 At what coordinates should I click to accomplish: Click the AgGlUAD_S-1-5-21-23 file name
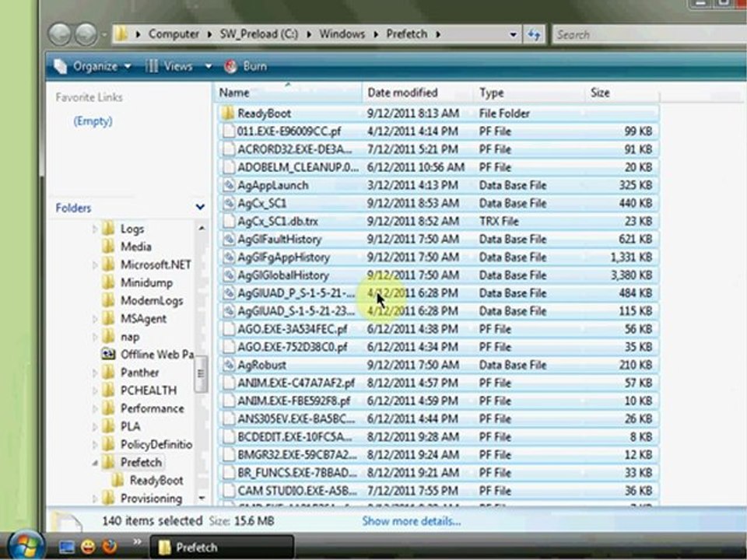click(296, 311)
